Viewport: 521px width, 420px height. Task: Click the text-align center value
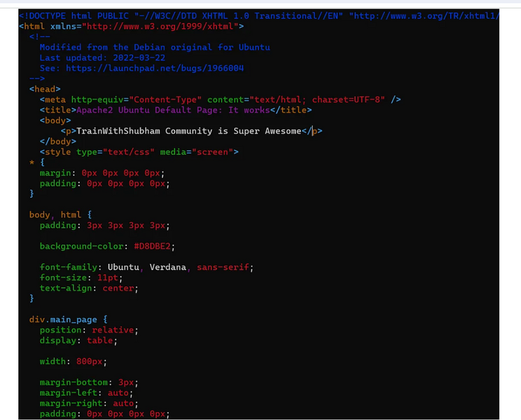pyautogui.click(x=118, y=288)
